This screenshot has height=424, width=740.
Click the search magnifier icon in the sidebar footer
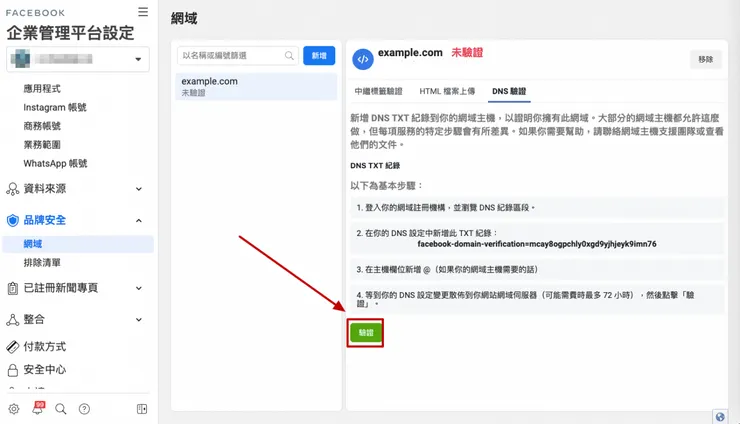click(x=61, y=409)
